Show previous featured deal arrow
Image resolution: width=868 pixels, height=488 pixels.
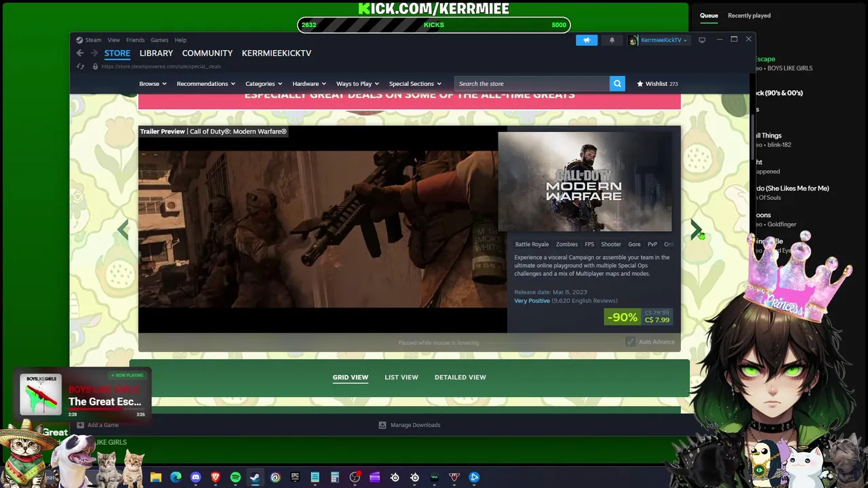[123, 230]
